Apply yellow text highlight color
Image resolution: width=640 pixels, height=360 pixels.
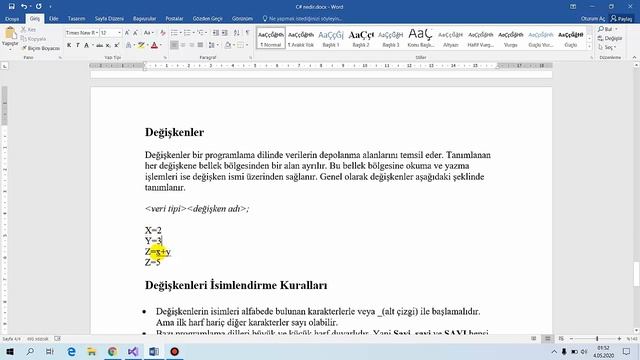click(x=141, y=45)
